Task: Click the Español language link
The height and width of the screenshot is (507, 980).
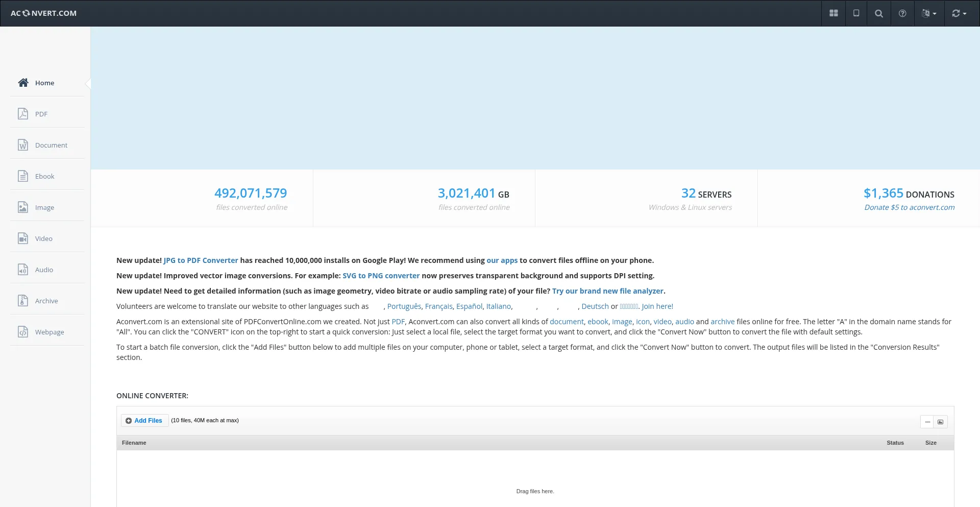Action: [x=469, y=306]
